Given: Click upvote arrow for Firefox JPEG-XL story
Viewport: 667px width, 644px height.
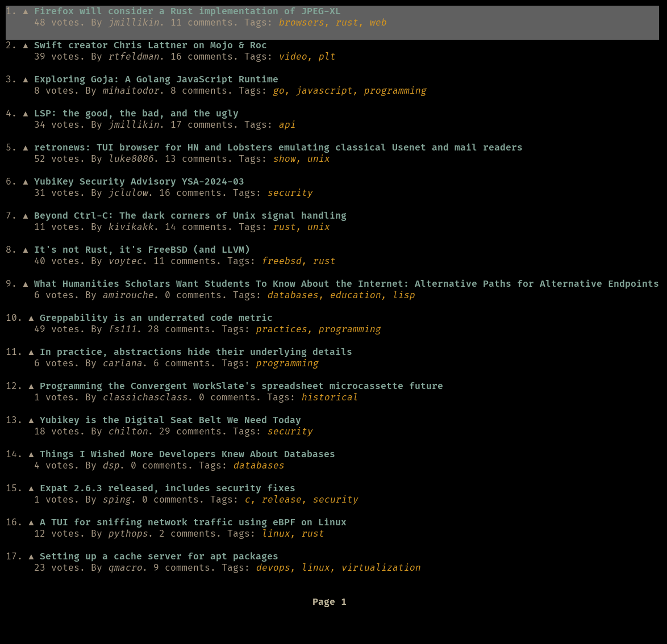Looking at the screenshot, I should [26, 11].
